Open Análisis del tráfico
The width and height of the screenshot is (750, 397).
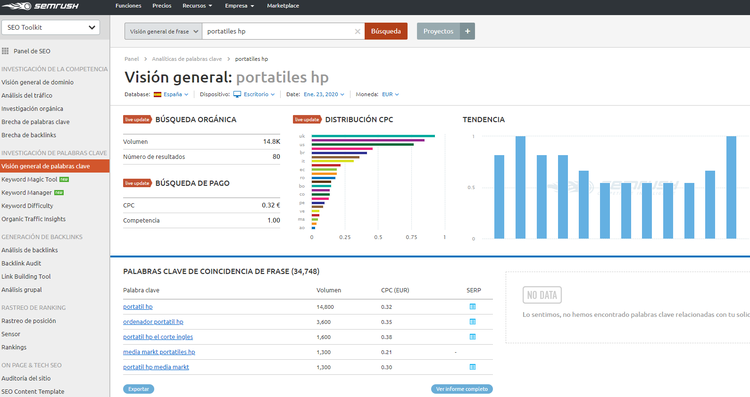pos(27,95)
